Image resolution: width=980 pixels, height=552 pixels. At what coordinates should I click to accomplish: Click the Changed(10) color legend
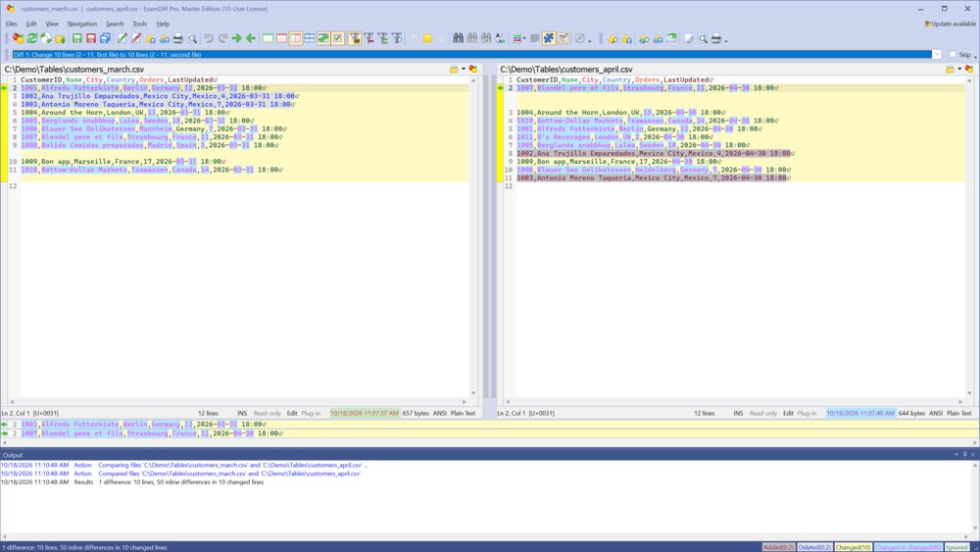(x=854, y=547)
